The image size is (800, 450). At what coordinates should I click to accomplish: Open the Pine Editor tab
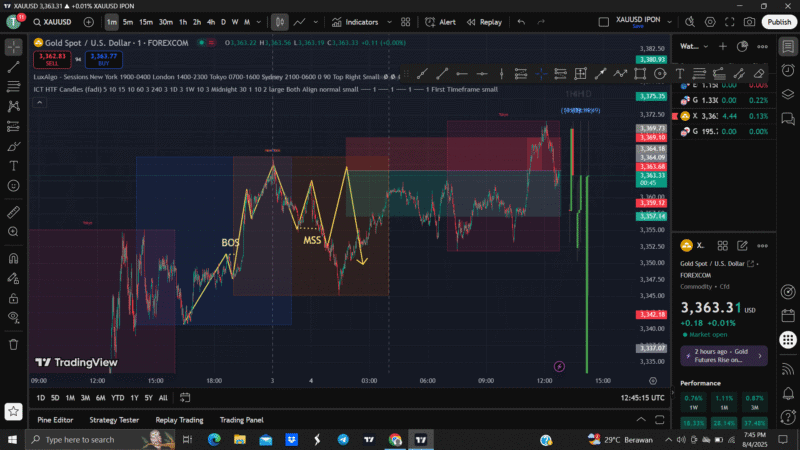tap(55, 420)
